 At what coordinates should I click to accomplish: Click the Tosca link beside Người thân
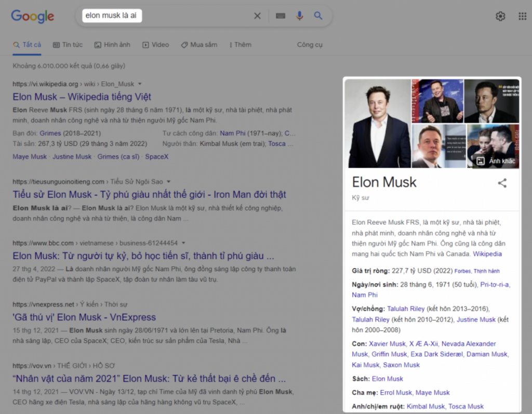pos(277,144)
